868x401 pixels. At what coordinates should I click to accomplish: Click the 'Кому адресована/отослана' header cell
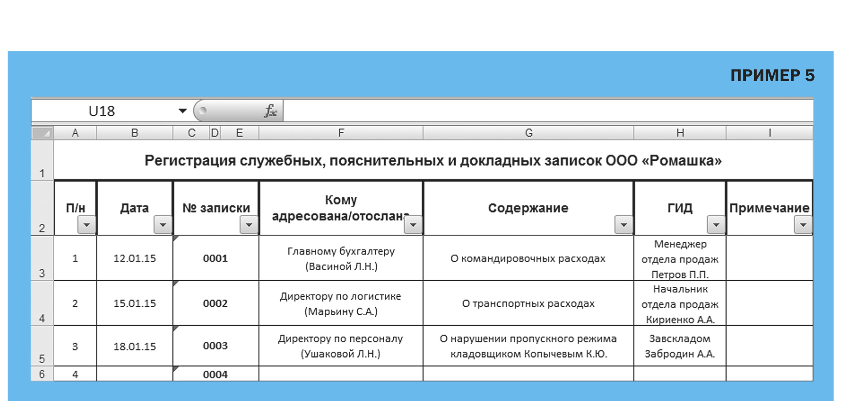click(341, 208)
